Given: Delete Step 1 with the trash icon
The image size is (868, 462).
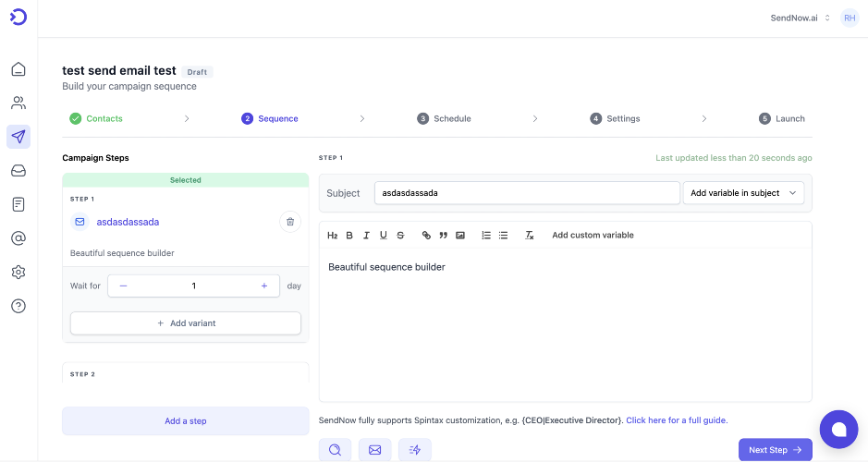Looking at the screenshot, I should (x=290, y=222).
